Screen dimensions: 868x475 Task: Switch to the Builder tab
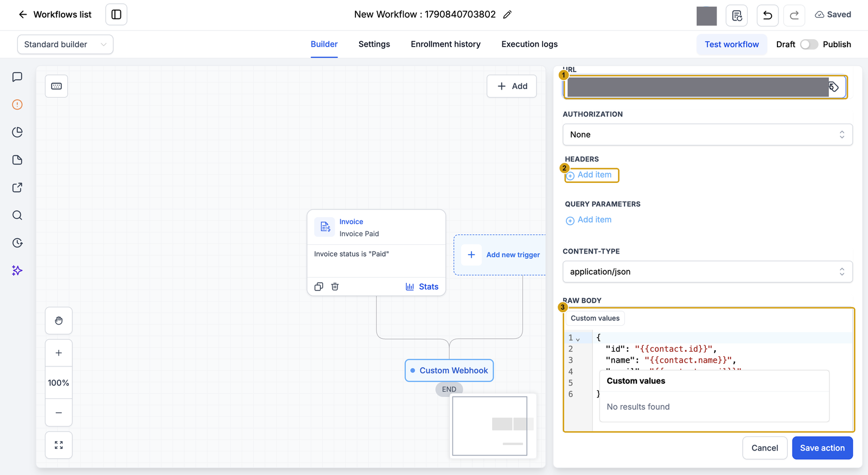pos(324,45)
